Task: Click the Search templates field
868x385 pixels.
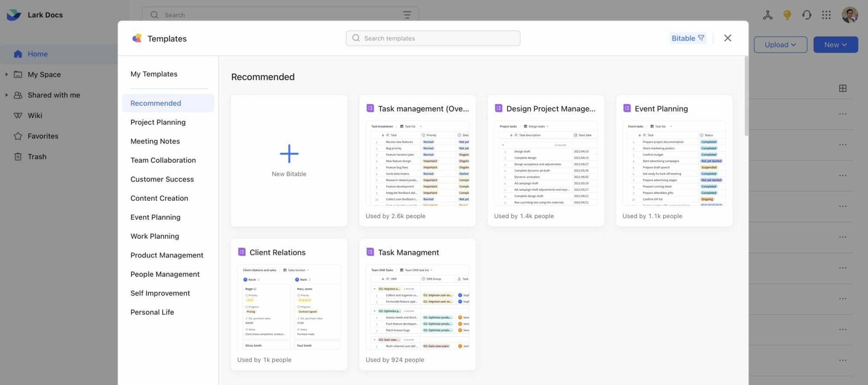Action: [x=433, y=38]
